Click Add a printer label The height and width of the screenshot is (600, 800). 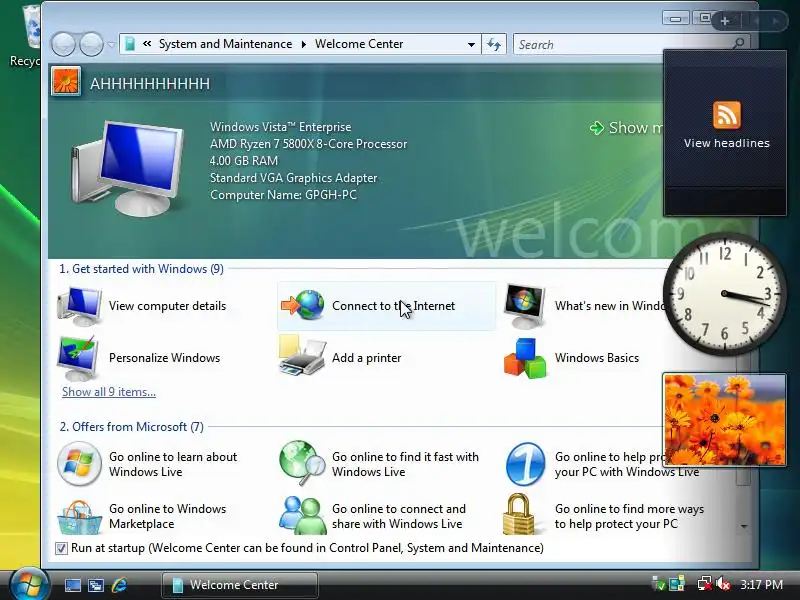pos(367,358)
